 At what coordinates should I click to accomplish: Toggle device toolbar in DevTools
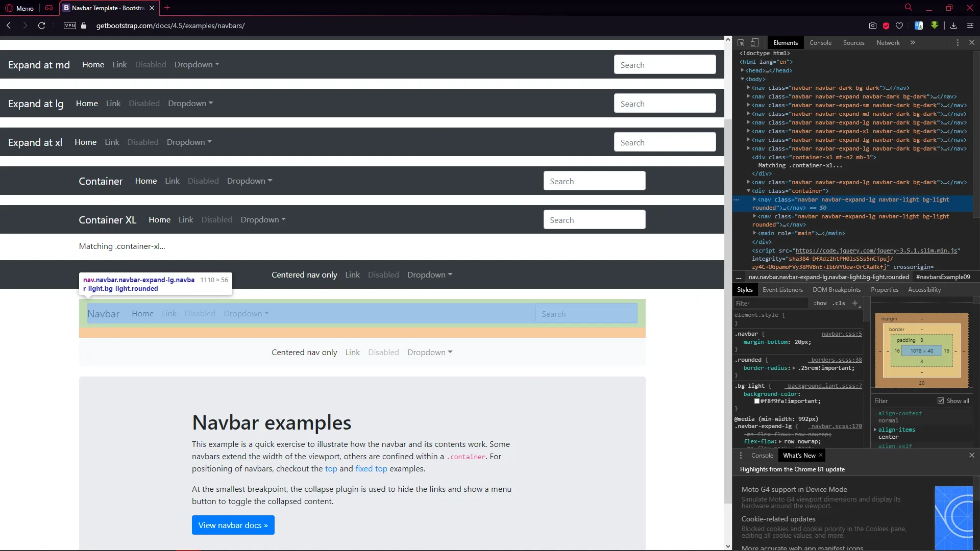[754, 43]
